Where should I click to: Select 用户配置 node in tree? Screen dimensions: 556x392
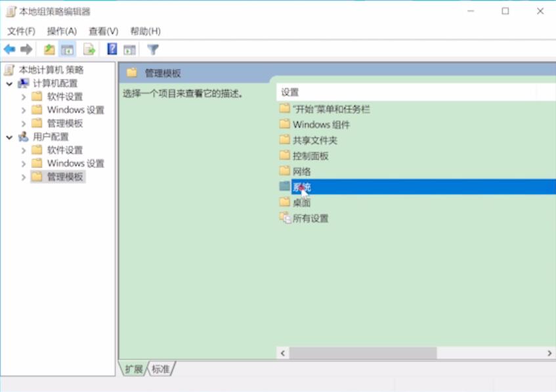tap(51, 137)
